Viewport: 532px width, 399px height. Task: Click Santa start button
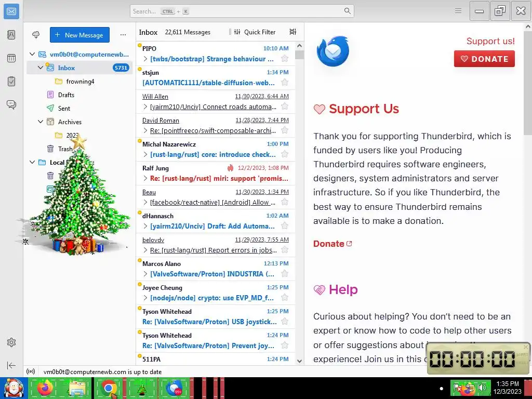point(14,388)
